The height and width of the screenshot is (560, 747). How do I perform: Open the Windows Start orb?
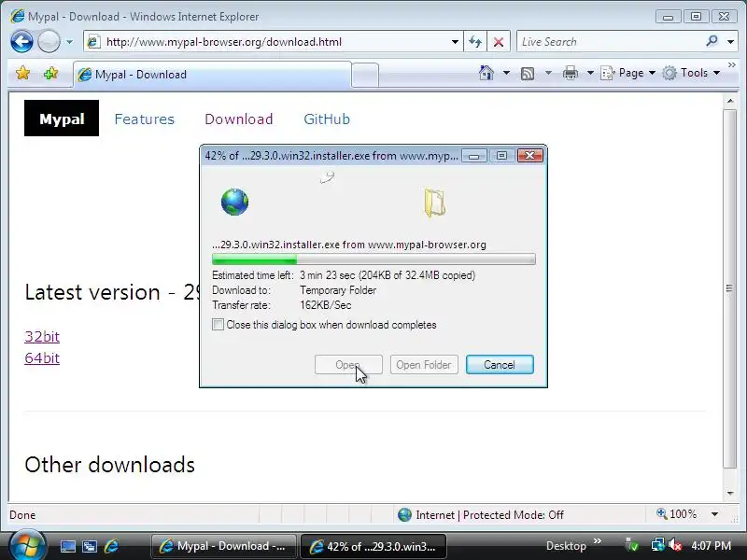coord(27,545)
